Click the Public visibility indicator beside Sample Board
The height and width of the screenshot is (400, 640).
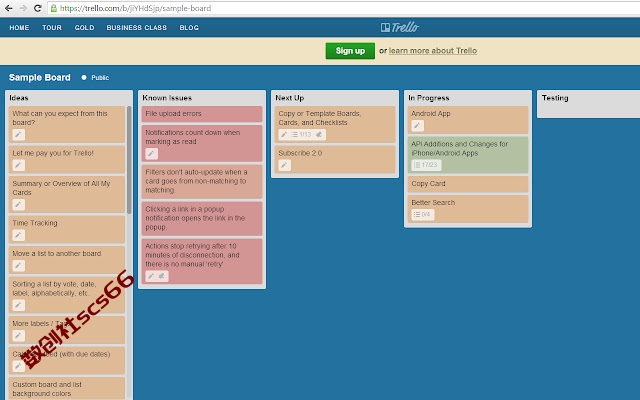96,78
